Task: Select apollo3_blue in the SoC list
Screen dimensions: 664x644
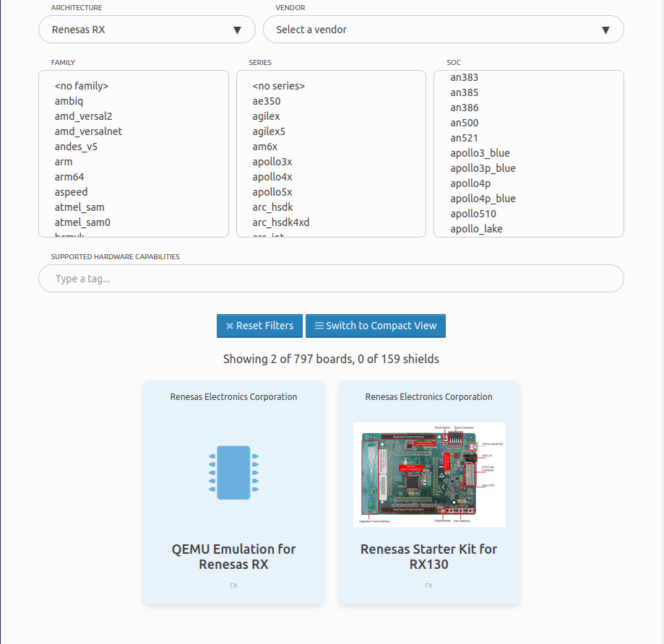Action: pyautogui.click(x=480, y=153)
